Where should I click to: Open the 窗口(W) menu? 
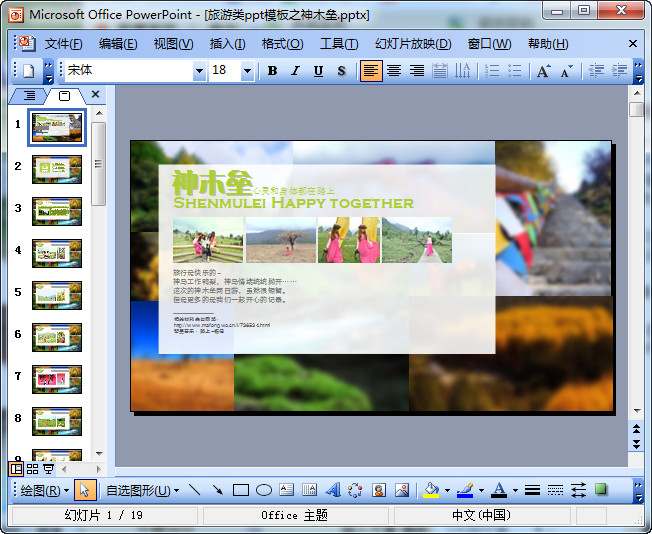point(489,44)
